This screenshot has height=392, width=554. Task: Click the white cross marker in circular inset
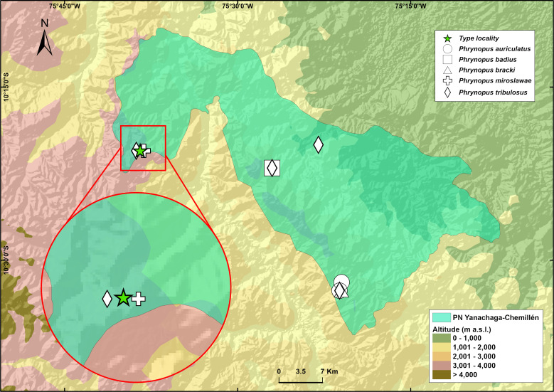click(139, 299)
